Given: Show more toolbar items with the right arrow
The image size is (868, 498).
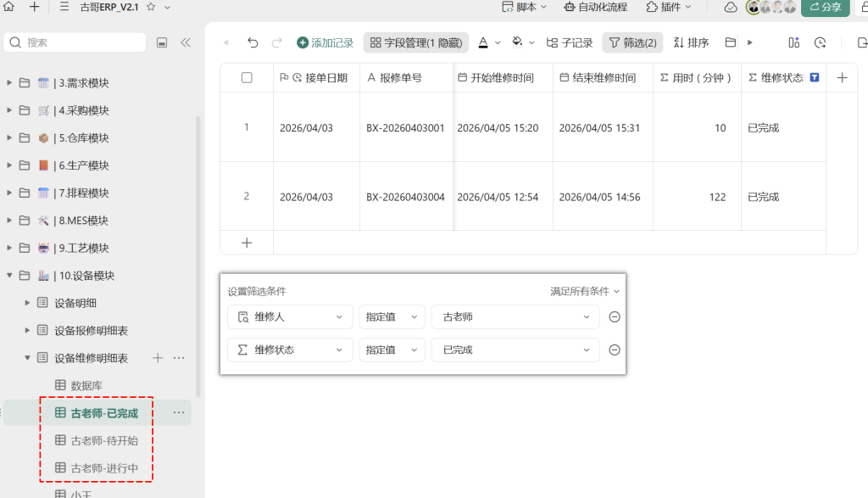Looking at the screenshot, I should coord(750,42).
